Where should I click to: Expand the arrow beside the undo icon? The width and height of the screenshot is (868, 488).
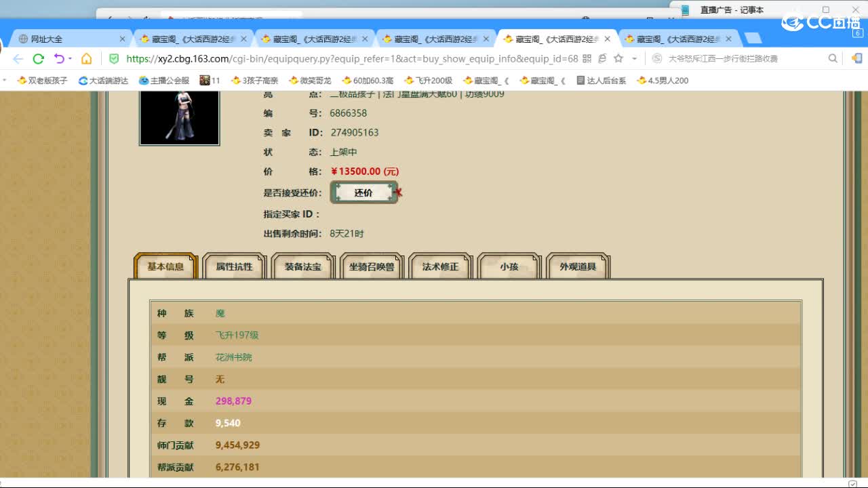[71, 59]
